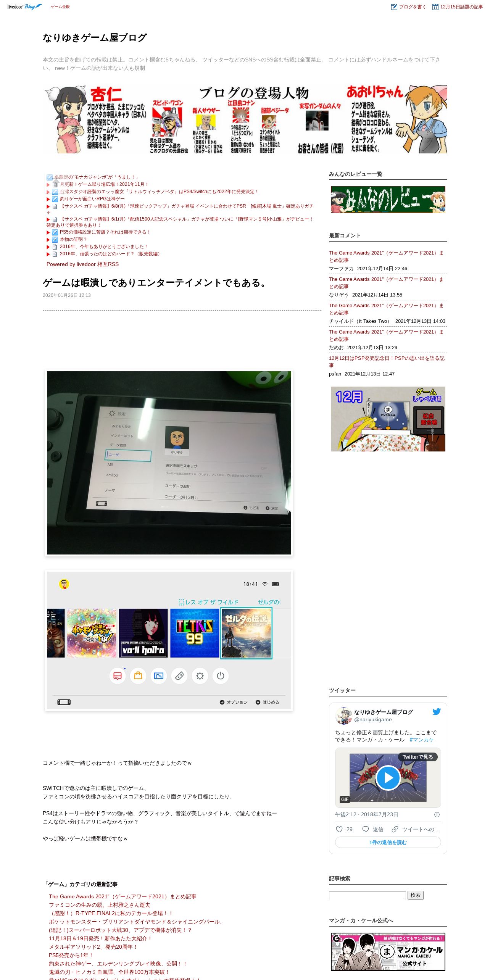Viewport: 490px width, 980px height.
Task: Focus the 記事検索 search field
Action: 367,895
